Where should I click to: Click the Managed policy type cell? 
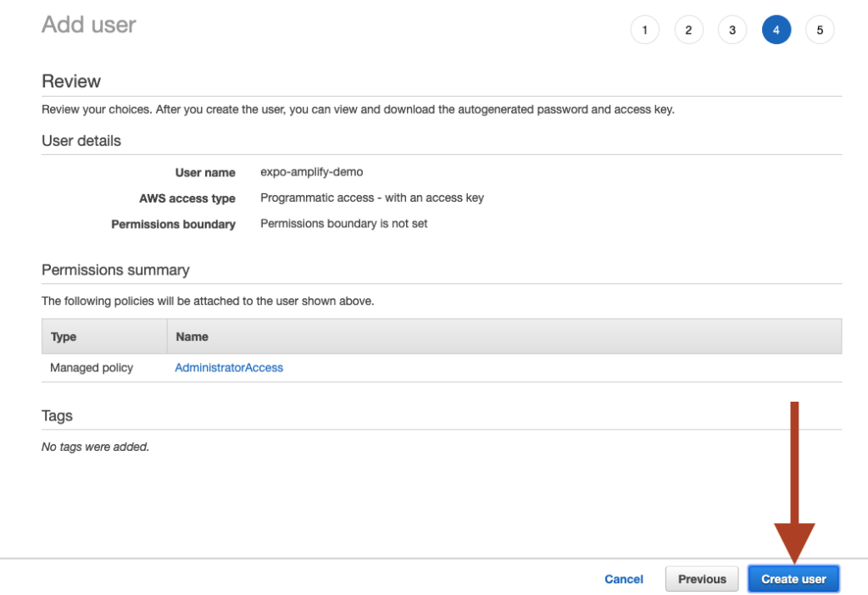[x=92, y=368]
